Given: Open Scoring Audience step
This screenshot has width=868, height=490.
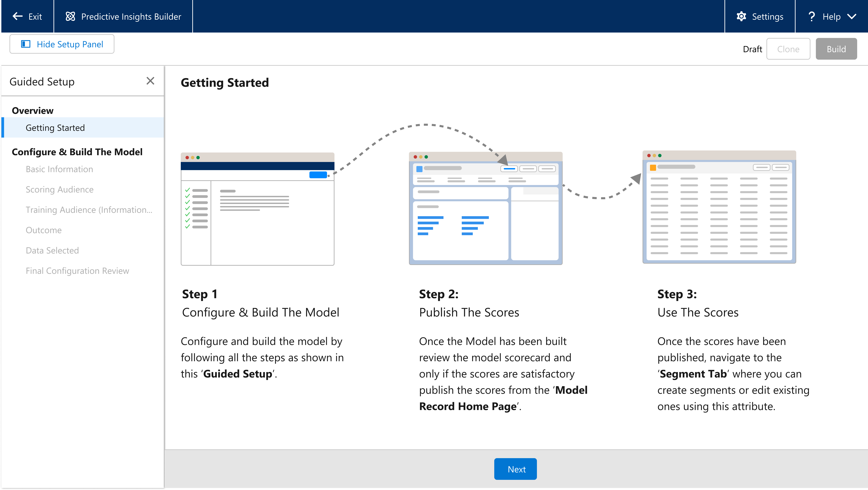Looking at the screenshot, I should [x=60, y=189].
